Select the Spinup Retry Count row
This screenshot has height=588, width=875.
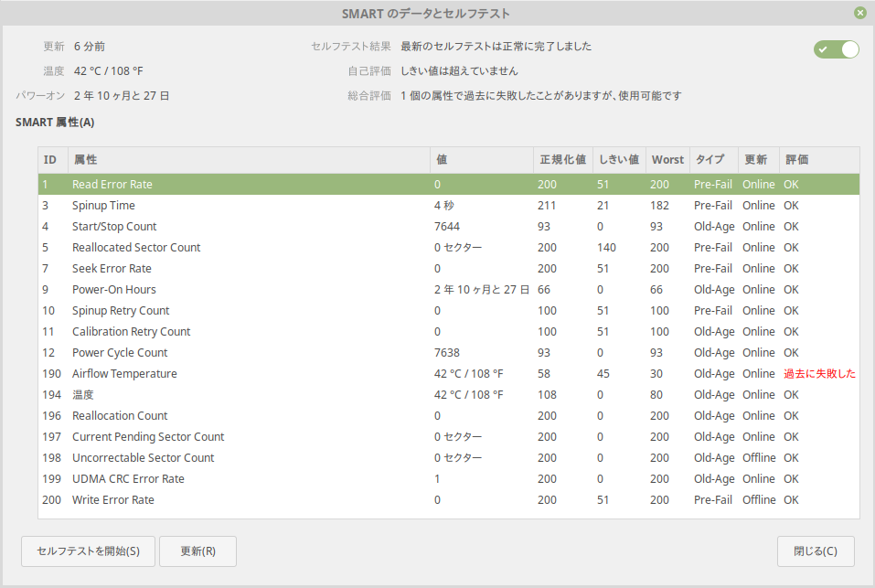[449, 311]
